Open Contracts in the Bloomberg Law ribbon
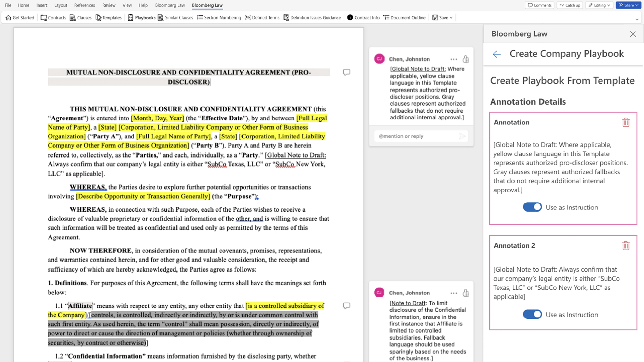Viewport: 644px width, 362px height. pos(53,17)
